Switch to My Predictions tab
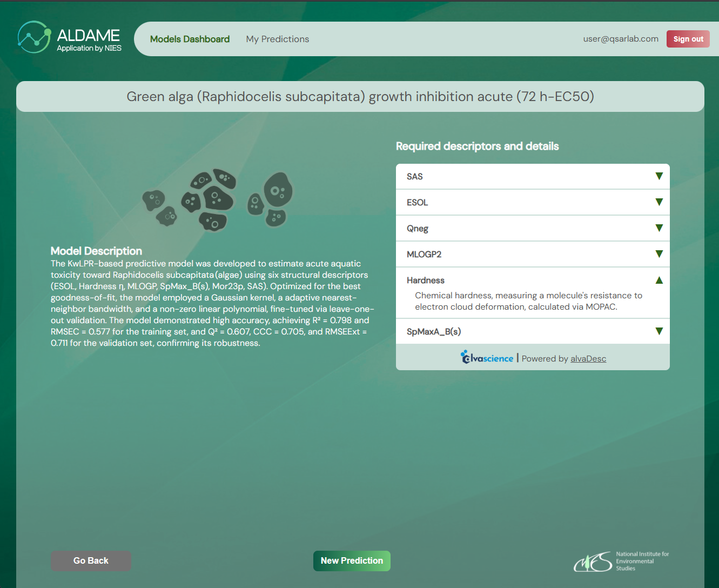This screenshot has height=588, width=719. pos(278,39)
